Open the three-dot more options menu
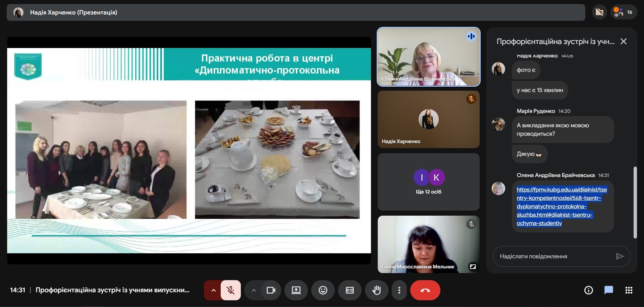The width and height of the screenshot is (644, 307). click(x=399, y=290)
